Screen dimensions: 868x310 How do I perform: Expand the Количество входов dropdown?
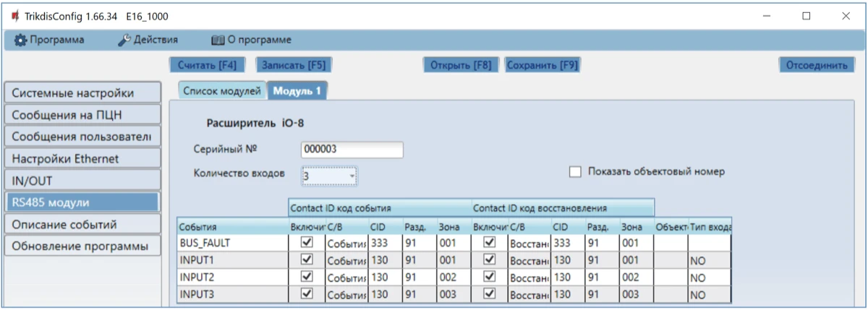[330, 176]
